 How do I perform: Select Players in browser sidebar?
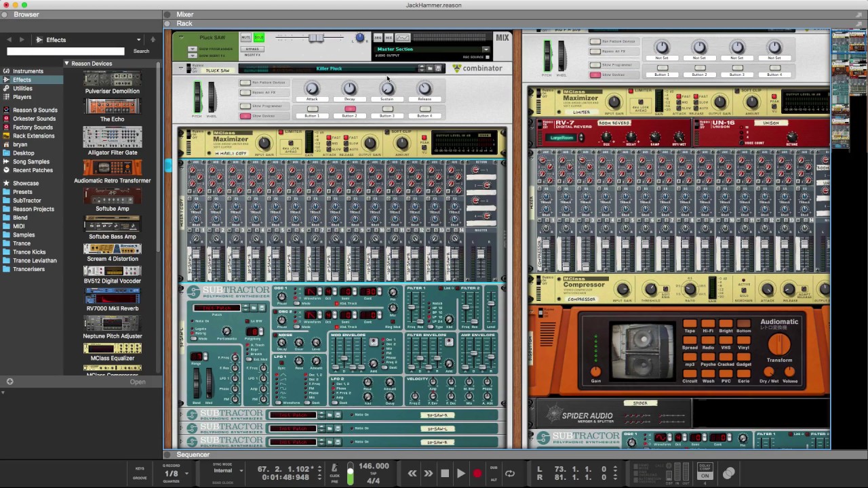(22, 97)
